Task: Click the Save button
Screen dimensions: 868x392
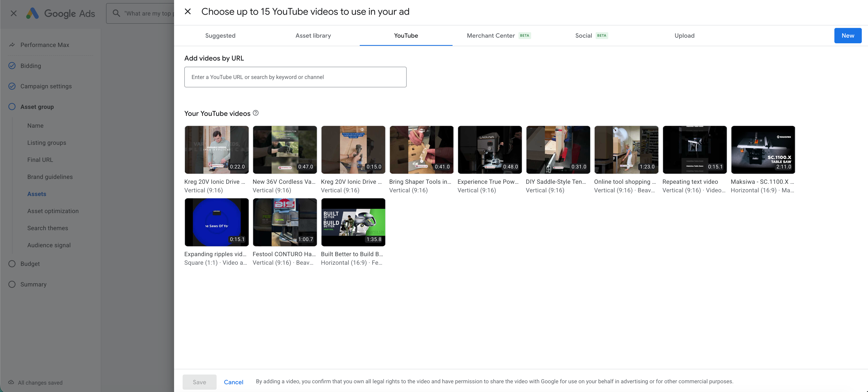Action: coord(200,382)
